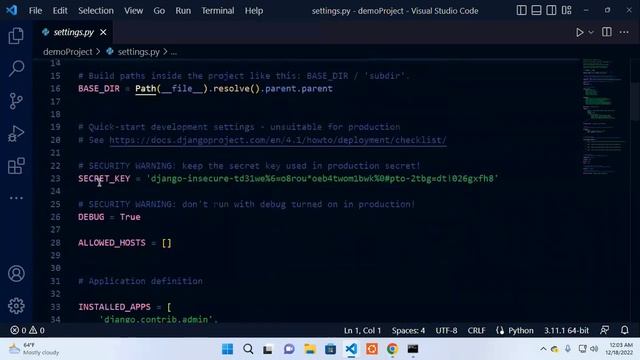Show hidden system tray icons
This screenshot has height=360, width=640.
[543, 349]
